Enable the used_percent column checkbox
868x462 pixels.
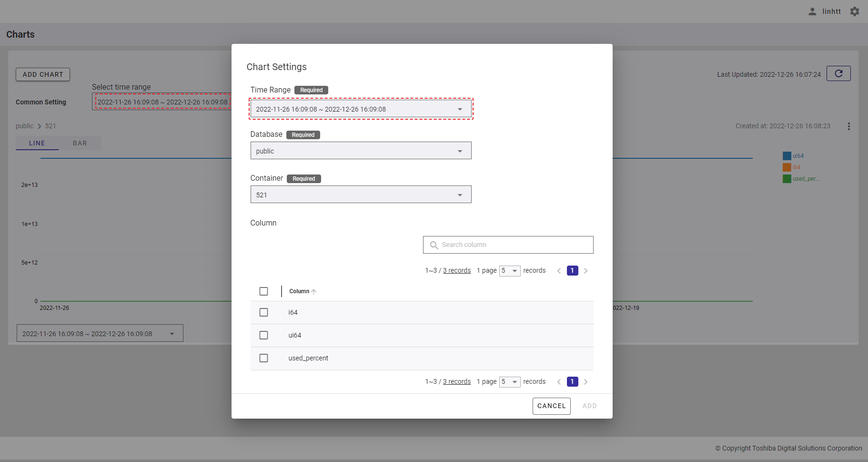pyautogui.click(x=263, y=358)
